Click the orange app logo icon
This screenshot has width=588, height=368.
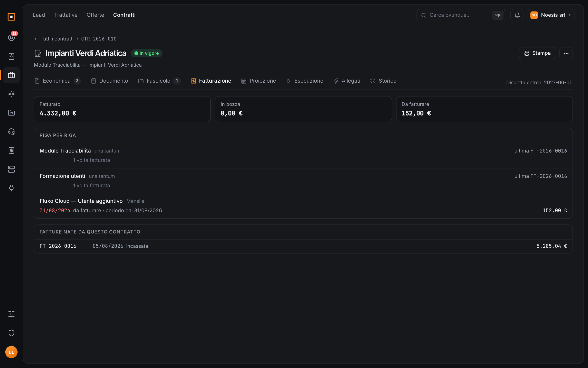tap(11, 17)
